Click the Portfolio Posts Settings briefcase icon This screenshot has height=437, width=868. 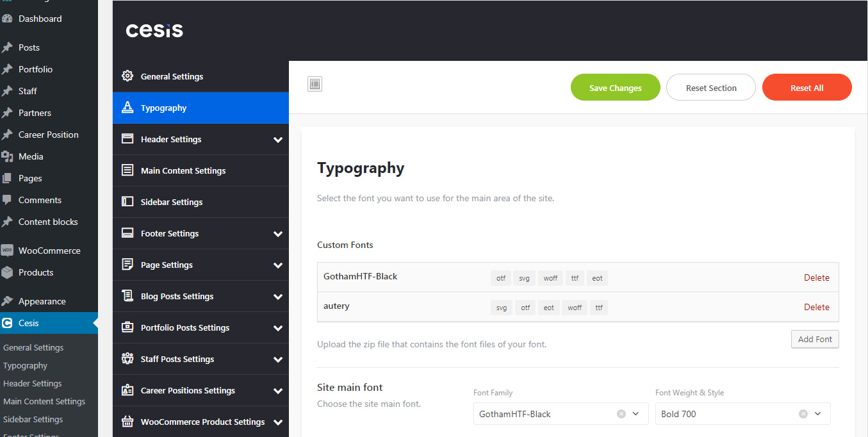[x=127, y=327]
